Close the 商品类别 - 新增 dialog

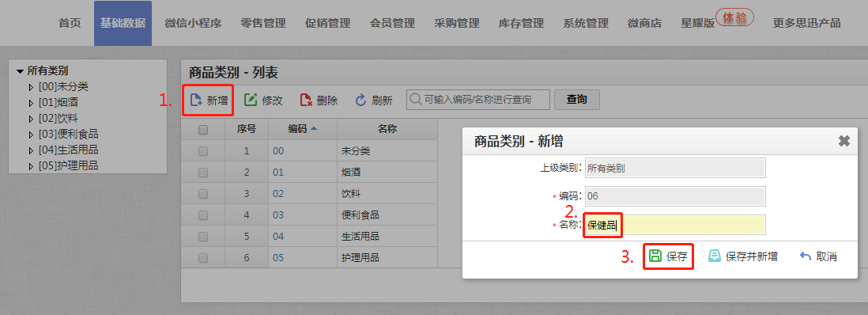tap(844, 141)
